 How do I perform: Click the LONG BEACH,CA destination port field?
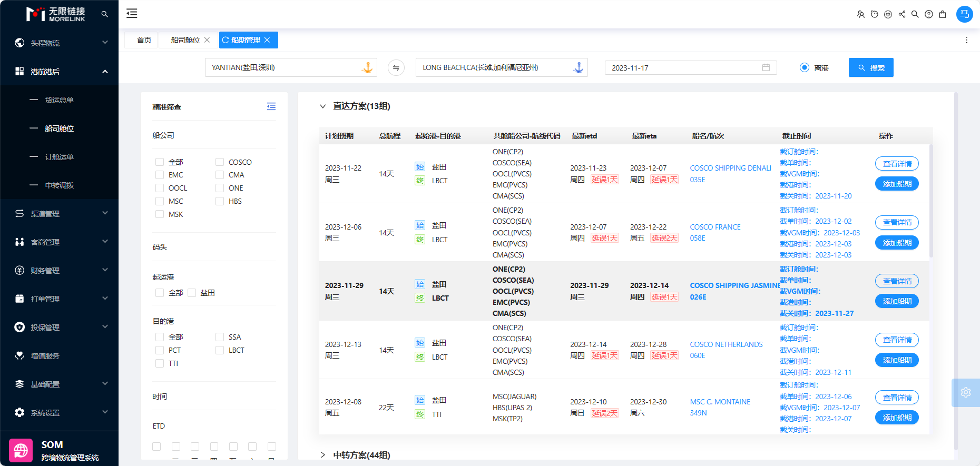(x=502, y=67)
